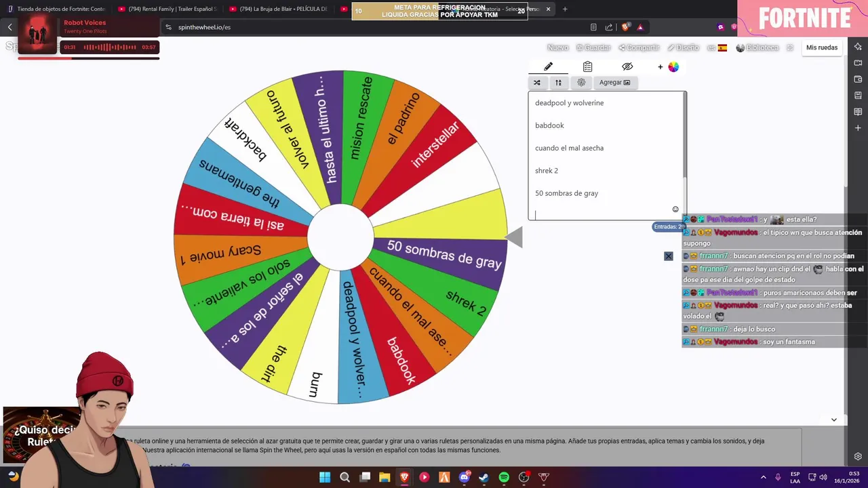868x488 pixels.
Task: Open reading list icon in sidebar
Action: pos(858,112)
